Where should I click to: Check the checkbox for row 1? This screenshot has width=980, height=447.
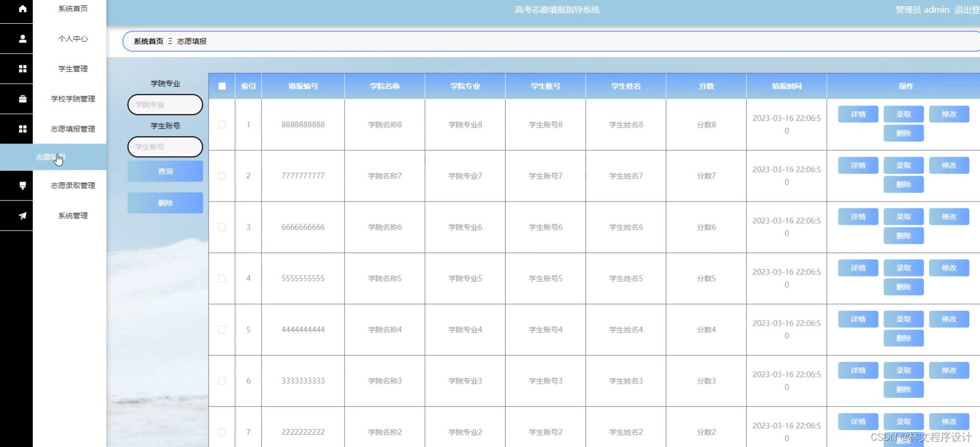click(x=222, y=125)
